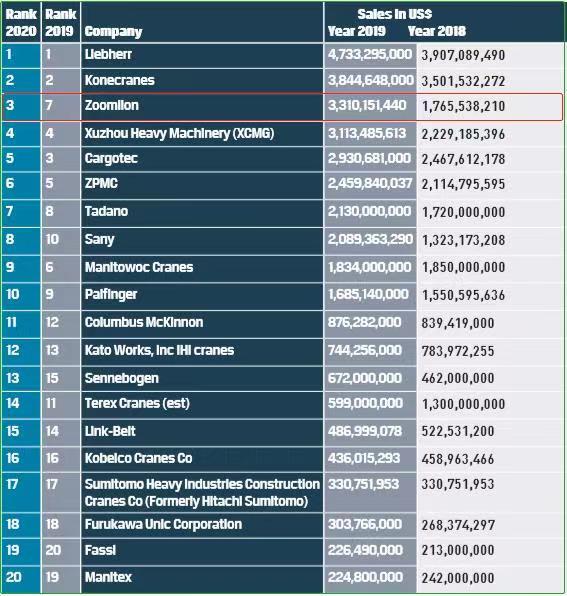Click ZPMC 2018 sales value 2,114,795,595
The image size is (567, 596).
[463, 184]
